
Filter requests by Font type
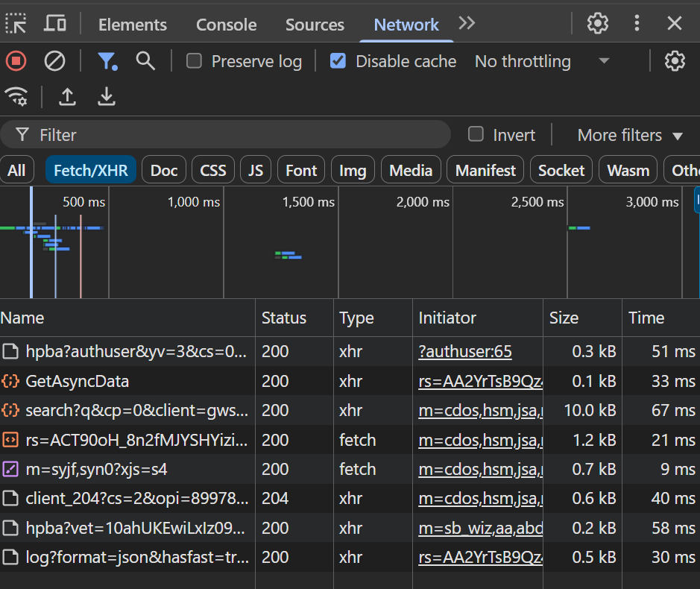(301, 170)
